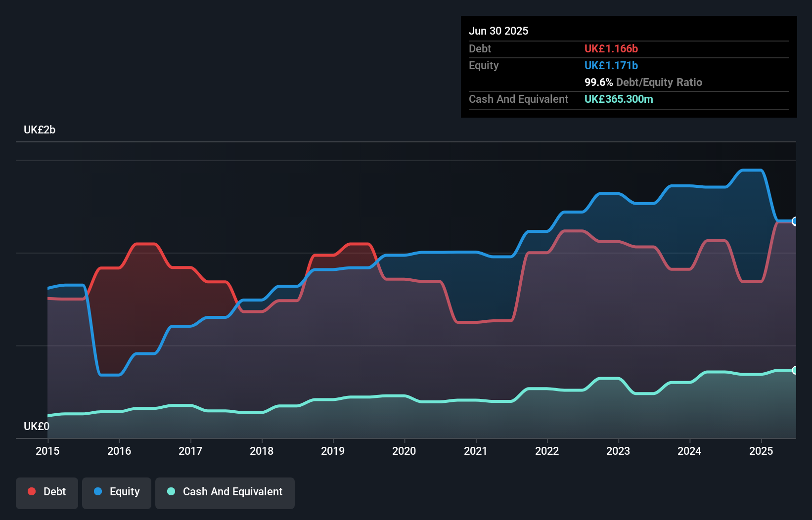Toggle the Debt series legend button
This screenshot has width=812, height=520.
[47, 492]
